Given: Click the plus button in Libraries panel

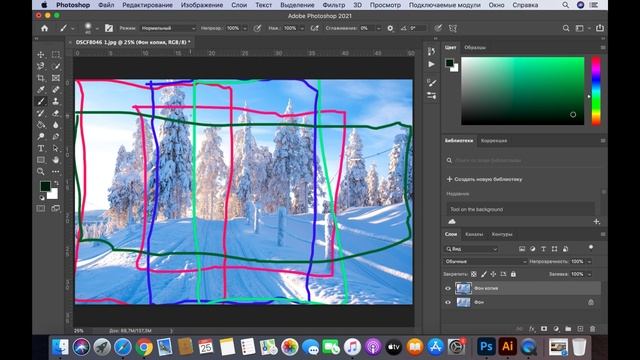Looking at the screenshot, I should (x=596, y=222).
